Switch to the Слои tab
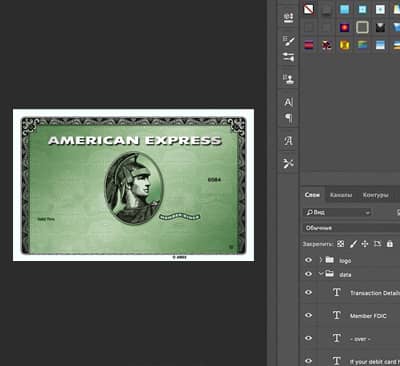 point(312,195)
